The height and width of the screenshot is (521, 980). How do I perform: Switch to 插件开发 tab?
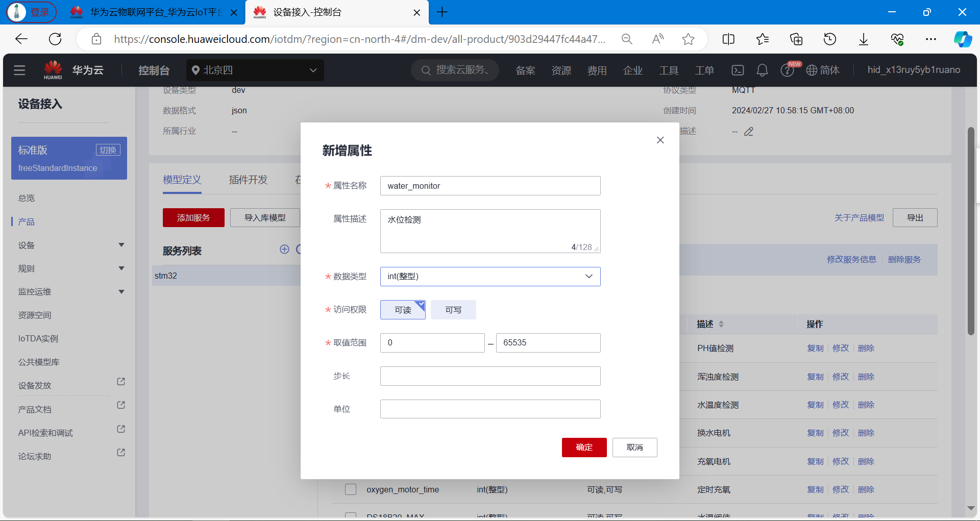pyautogui.click(x=248, y=180)
